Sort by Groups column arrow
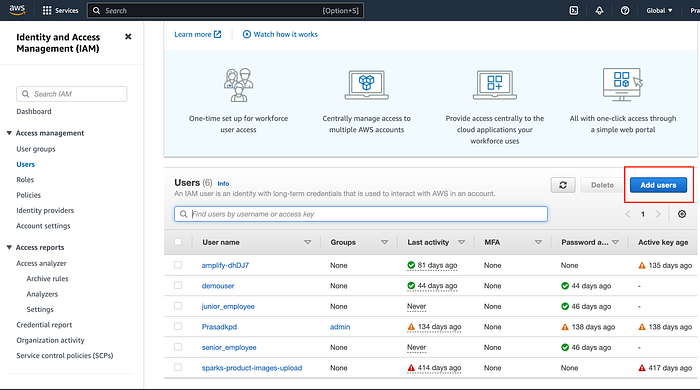The height and width of the screenshot is (390, 700). click(x=384, y=242)
